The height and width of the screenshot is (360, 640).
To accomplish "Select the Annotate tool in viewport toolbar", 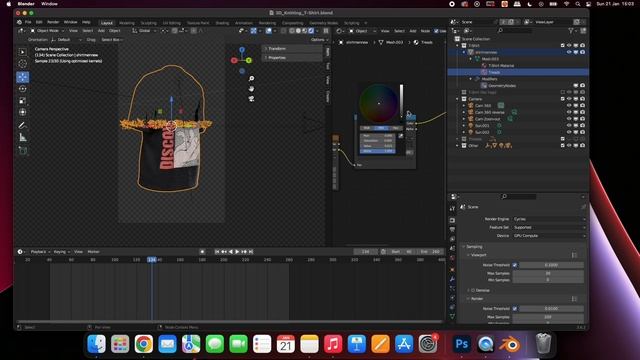I will (x=22, y=125).
